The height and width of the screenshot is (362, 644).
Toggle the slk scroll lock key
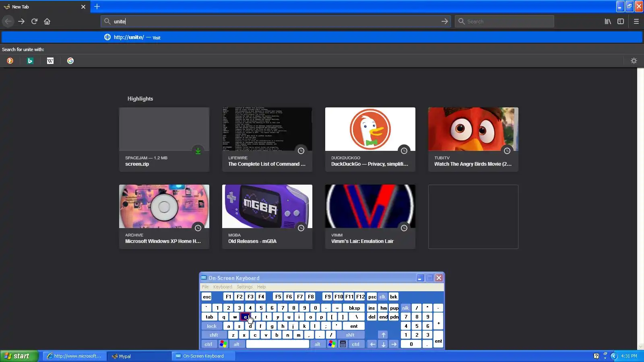pos(382,297)
